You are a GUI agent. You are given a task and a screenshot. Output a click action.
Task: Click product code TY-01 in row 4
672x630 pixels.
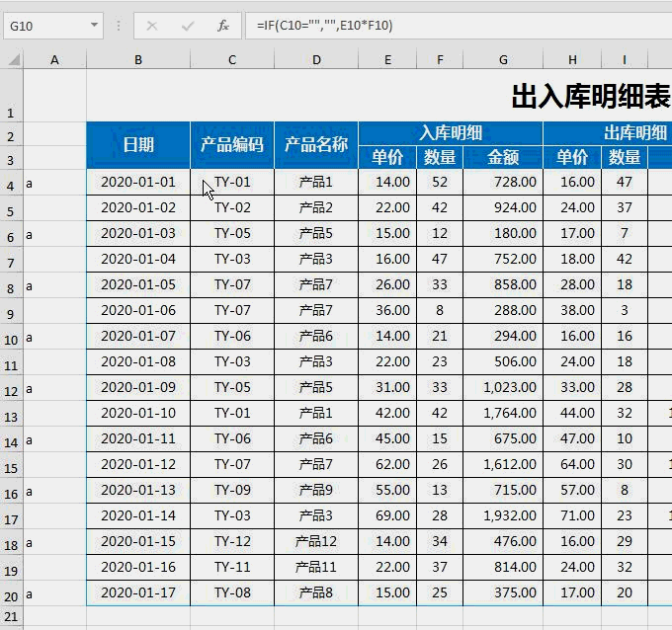[232, 182]
